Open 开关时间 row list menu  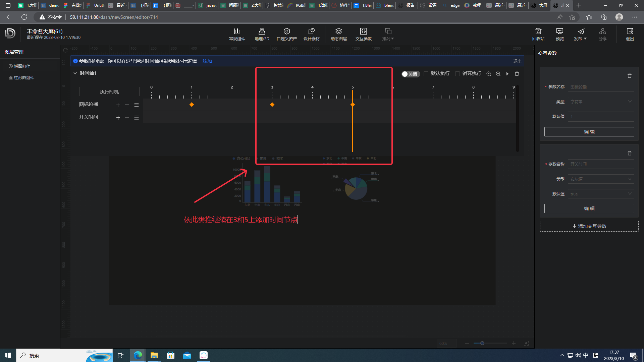(137, 118)
